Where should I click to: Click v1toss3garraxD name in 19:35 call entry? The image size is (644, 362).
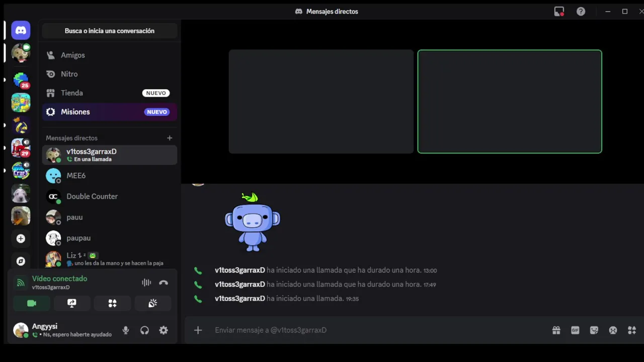240,299
